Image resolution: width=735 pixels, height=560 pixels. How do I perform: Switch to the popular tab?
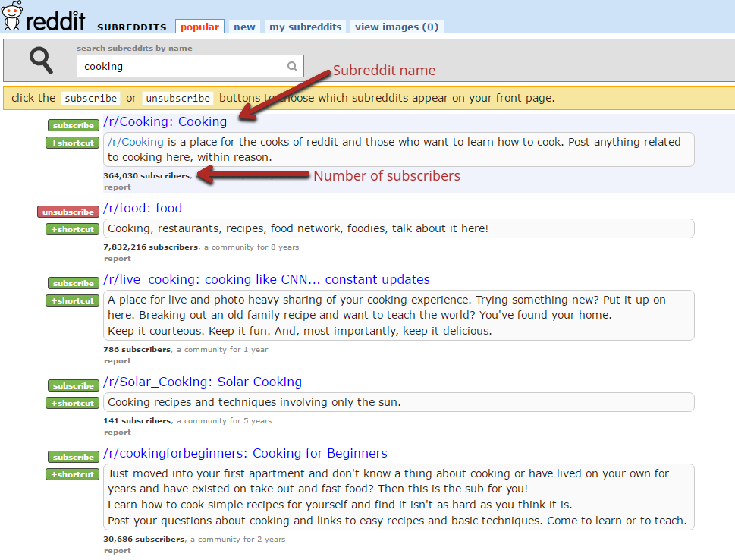pos(199,27)
